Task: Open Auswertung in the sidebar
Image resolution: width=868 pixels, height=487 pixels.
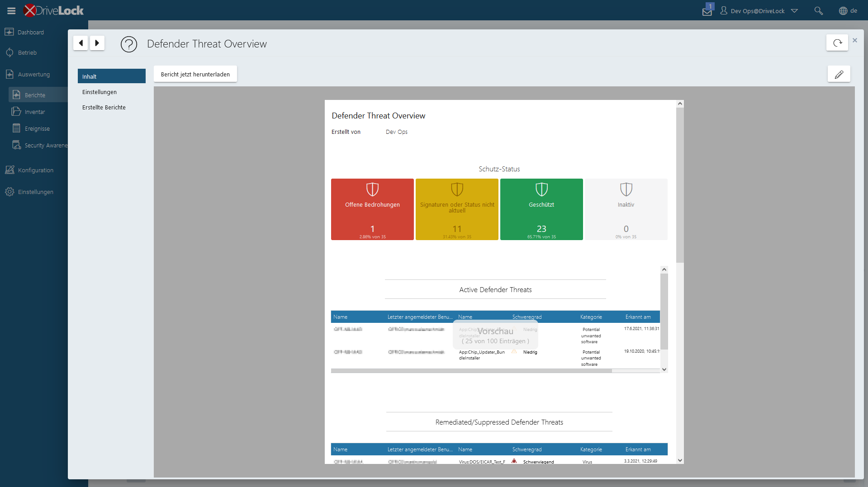Action: tap(34, 74)
